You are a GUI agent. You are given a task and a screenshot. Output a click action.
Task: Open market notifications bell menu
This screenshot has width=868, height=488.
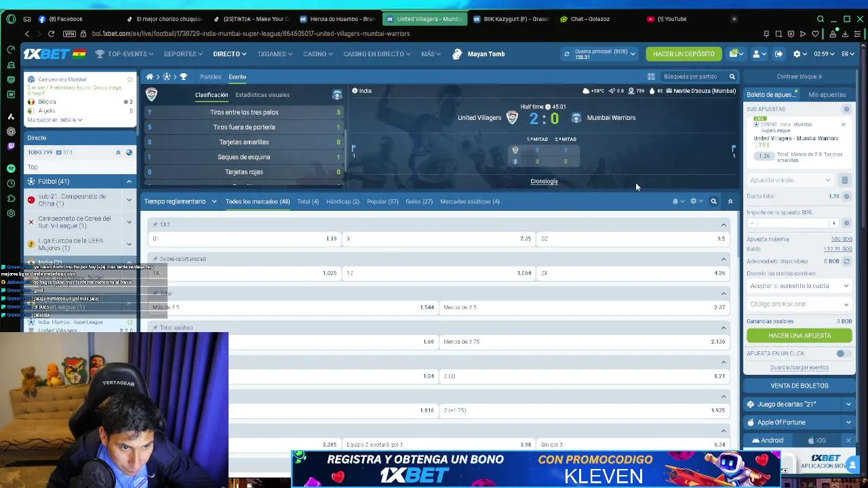click(677, 201)
